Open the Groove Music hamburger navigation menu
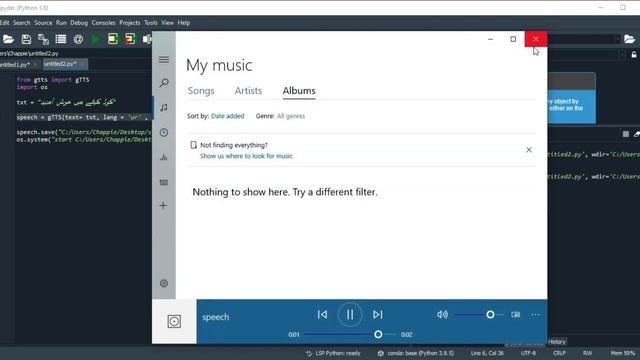This screenshot has width=640, height=360. [164, 60]
